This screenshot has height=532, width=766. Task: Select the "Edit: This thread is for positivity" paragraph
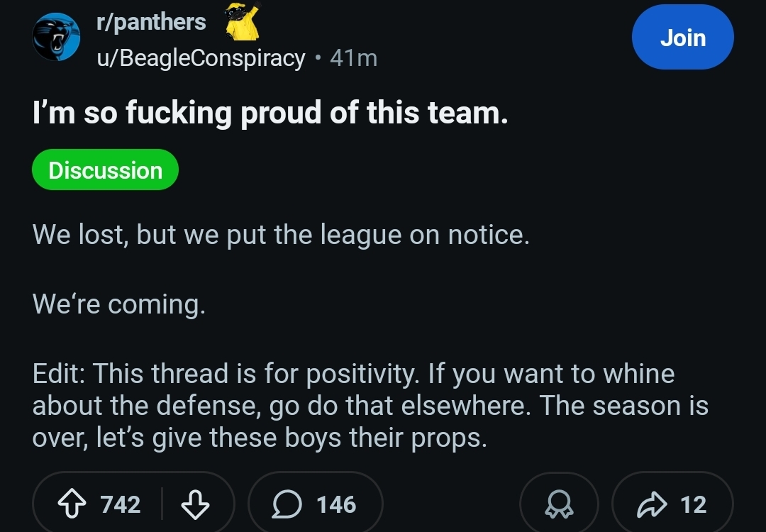click(x=370, y=406)
